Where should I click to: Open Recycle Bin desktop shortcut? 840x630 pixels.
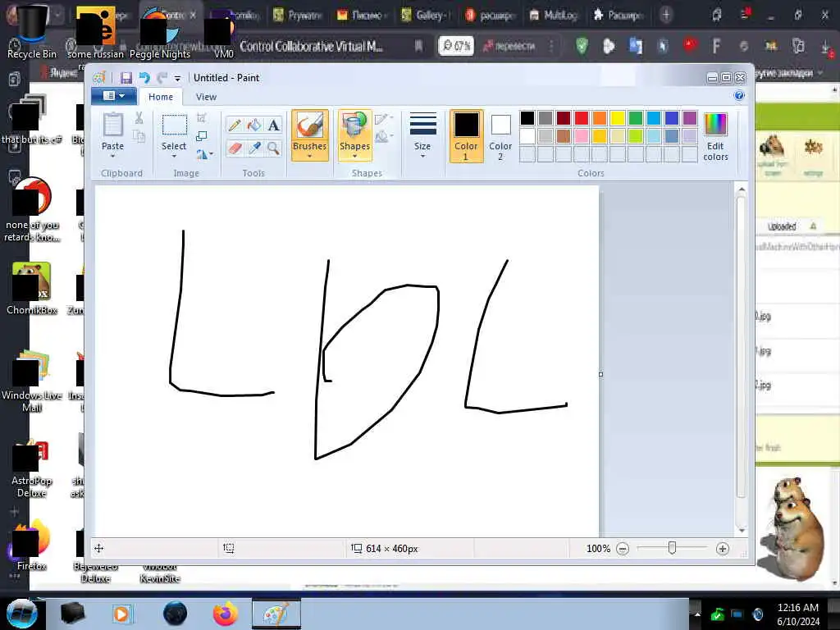click(32, 32)
